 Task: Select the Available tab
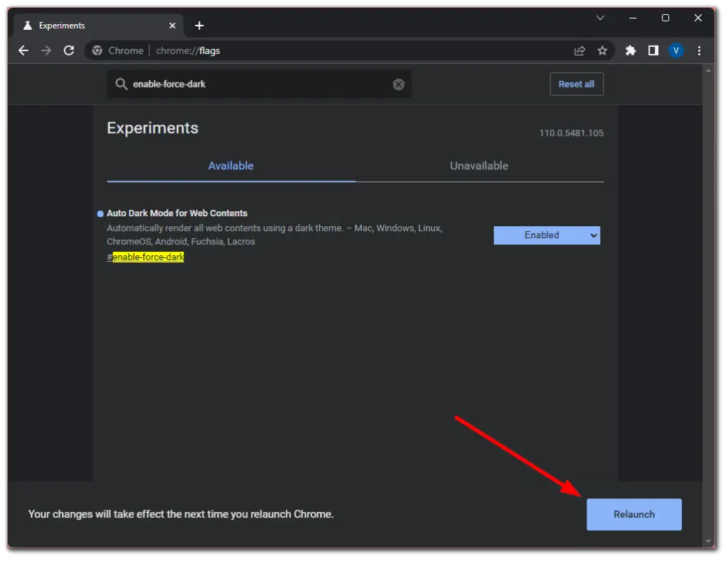(230, 166)
